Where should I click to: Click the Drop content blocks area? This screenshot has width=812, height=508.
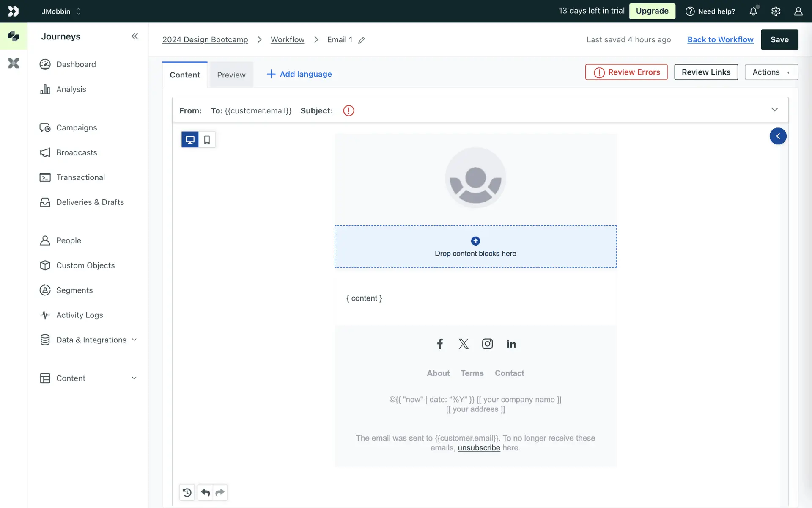point(475,246)
